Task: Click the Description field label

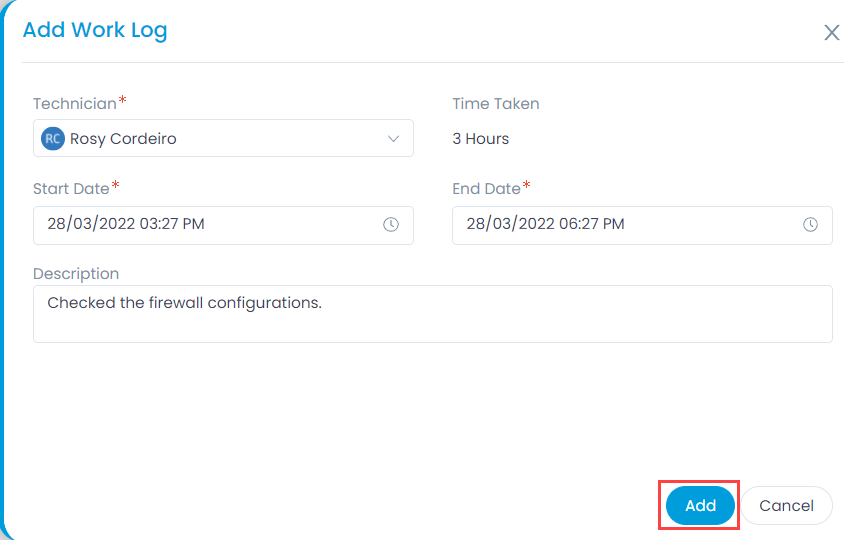Action: tap(76, 274)
